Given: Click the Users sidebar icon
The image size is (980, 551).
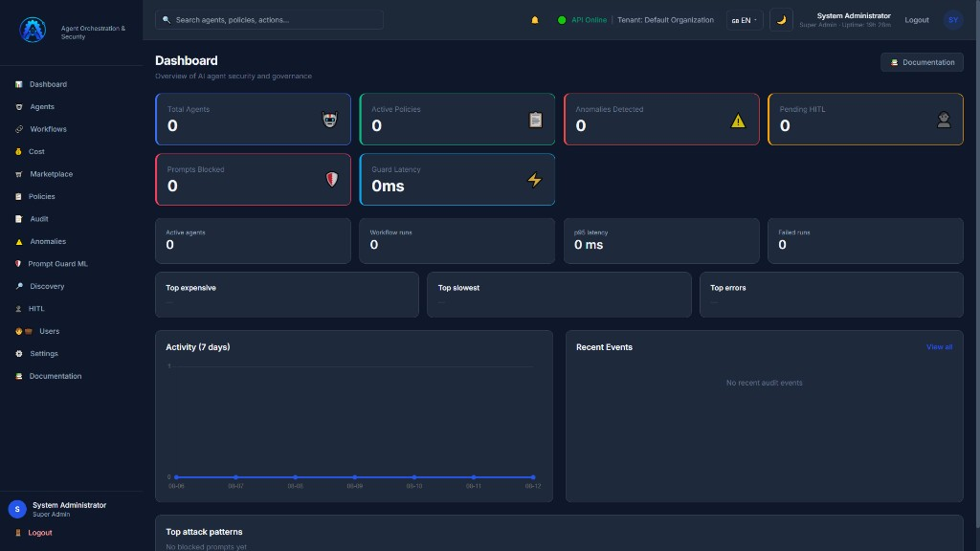Looking at the screenshot, I should click(24, 332).
